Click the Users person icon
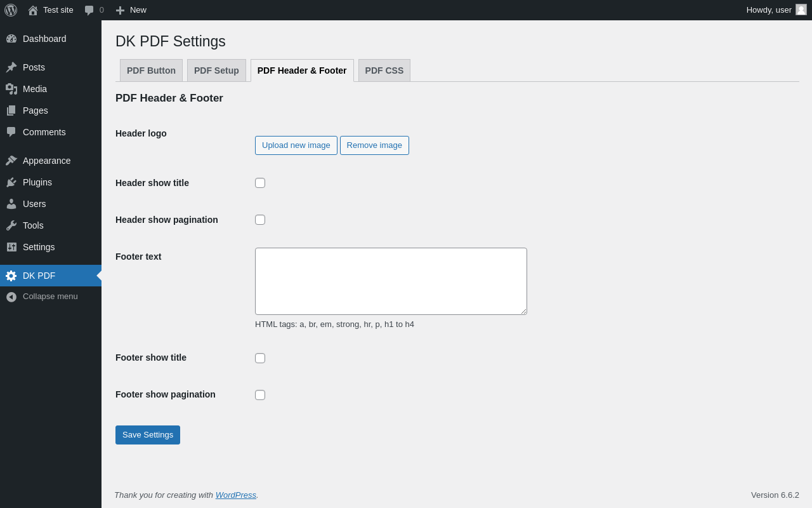The height and width of the screenshot is (508, 812). [11, 204]
